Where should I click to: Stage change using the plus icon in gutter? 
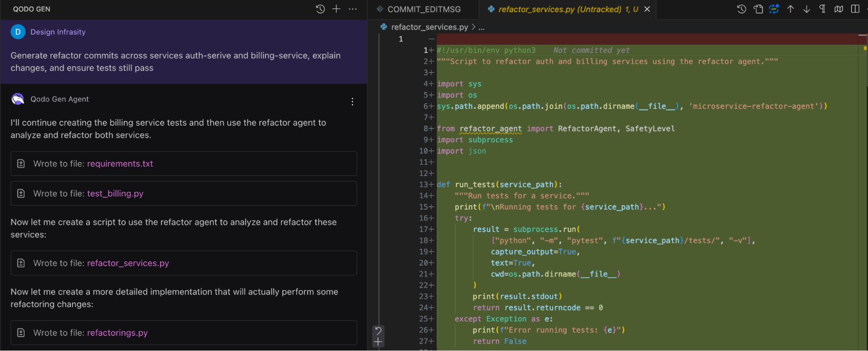(x=378, y=342)
